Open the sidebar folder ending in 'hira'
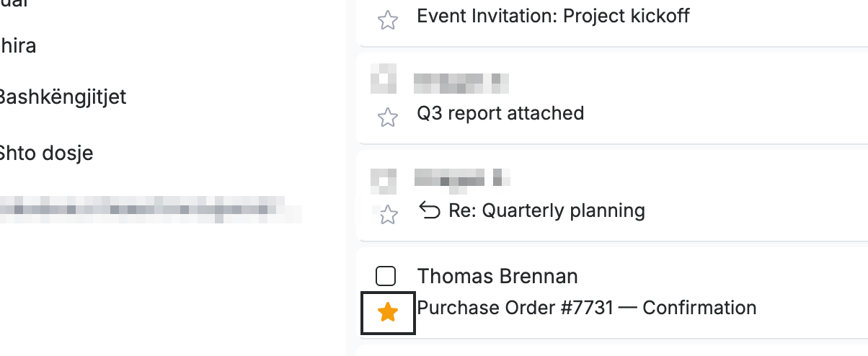868x356 pixels. point(18,46)
